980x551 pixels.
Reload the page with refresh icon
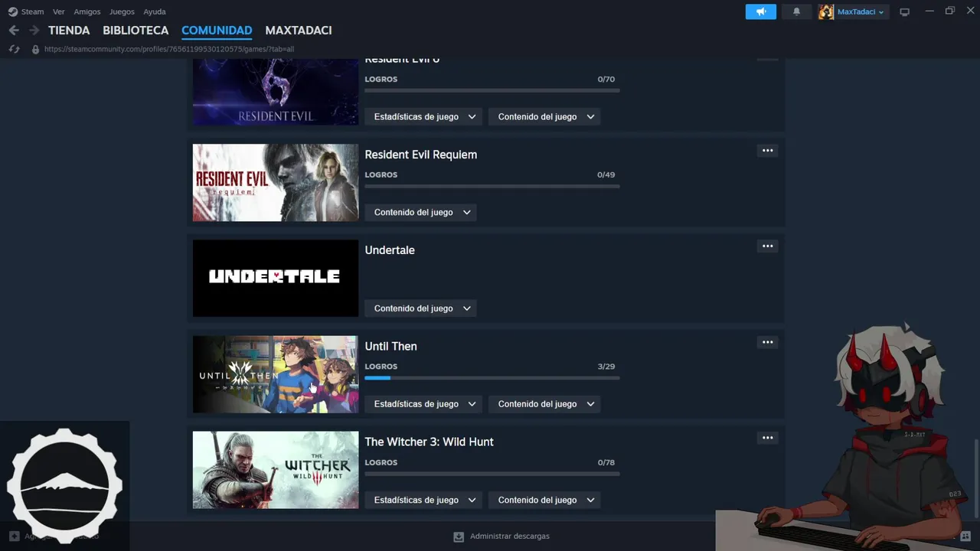click(14, 49)
